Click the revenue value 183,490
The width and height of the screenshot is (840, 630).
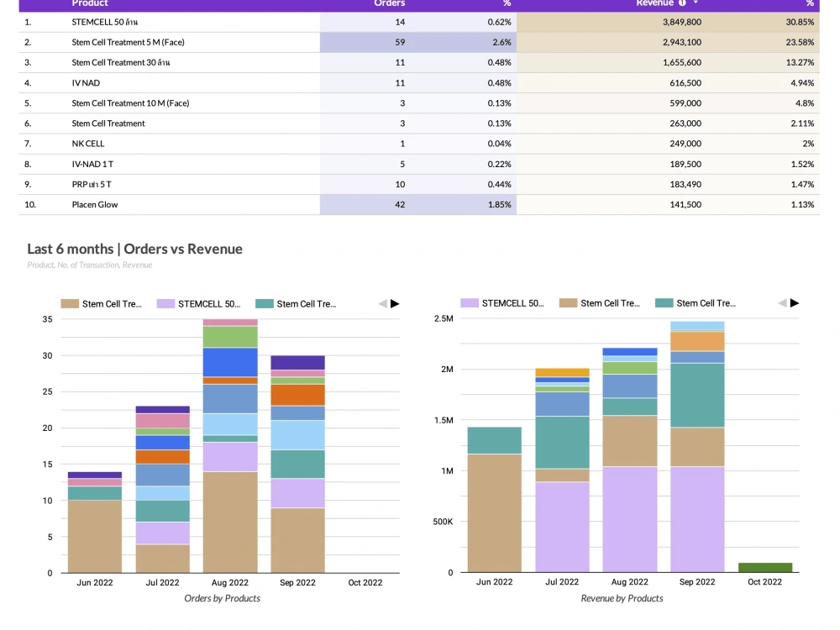tap(685, 184)
